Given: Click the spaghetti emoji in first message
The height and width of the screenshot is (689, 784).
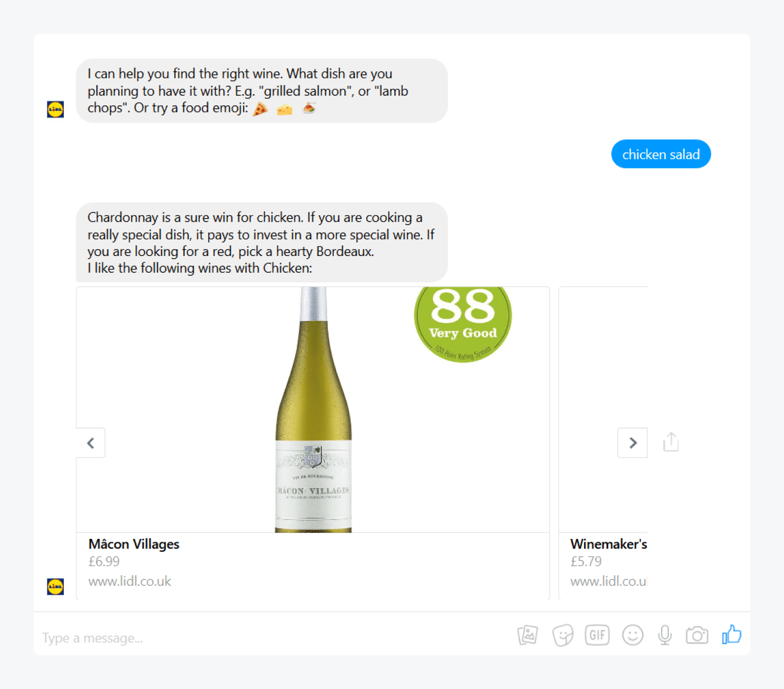Looking at the screenshot, I should coord(310,108).
